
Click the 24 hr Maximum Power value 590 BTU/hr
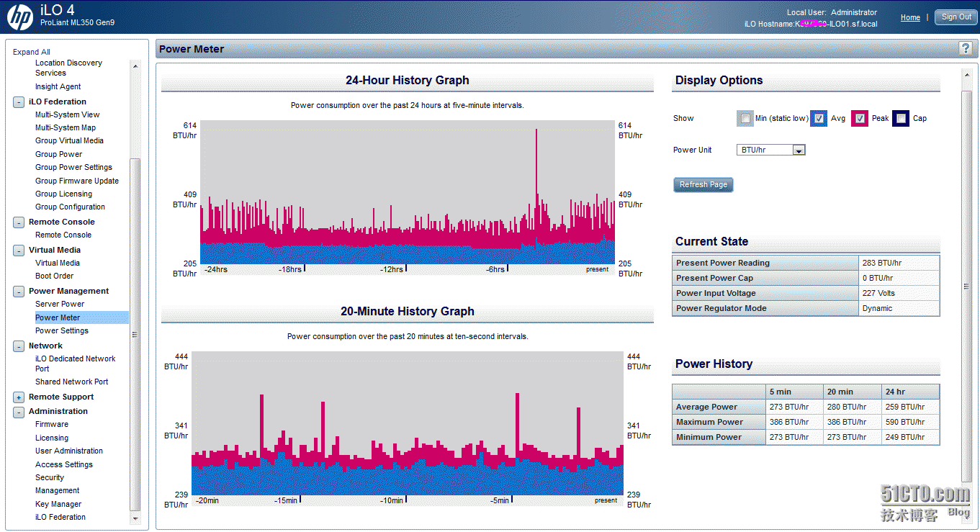click(x=904, y=422)
